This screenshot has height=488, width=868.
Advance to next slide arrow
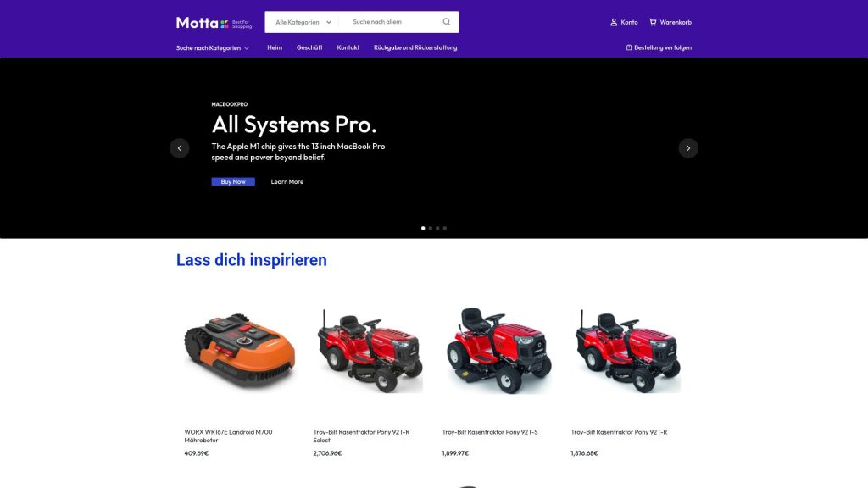[x=688, y=148]
